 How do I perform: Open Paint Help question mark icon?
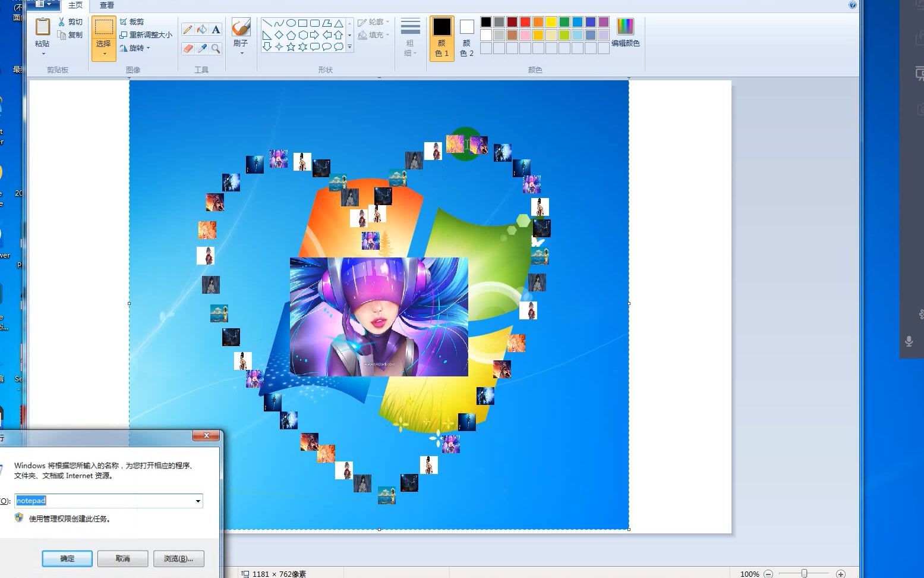pos(853,5)
